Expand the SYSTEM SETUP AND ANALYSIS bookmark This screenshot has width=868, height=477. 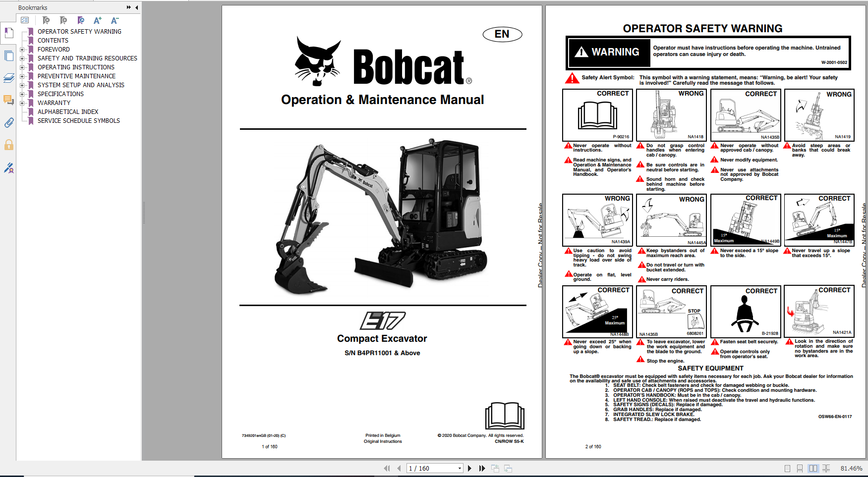22,85
